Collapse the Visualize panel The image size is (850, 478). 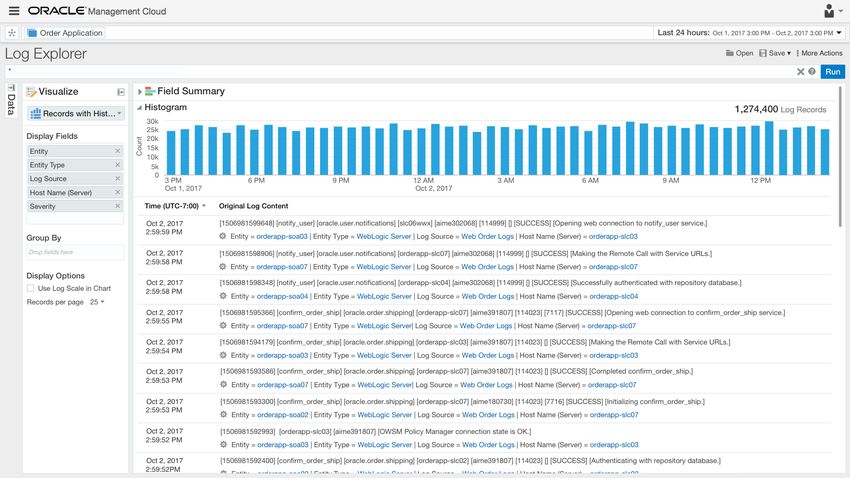coord(121,92)
